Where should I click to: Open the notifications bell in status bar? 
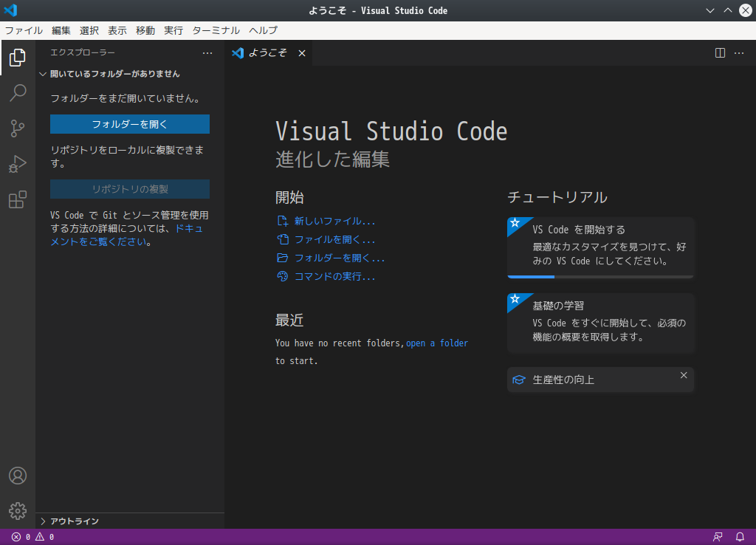tap(740, 537)
